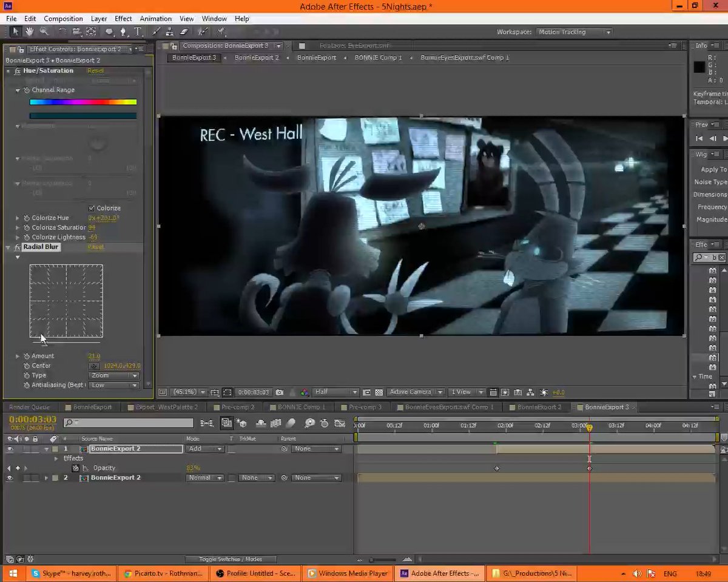Switch to the Render Queue tab
This screenshot has width=728, height=582.
pyautogui.click(x=30, y=407)
